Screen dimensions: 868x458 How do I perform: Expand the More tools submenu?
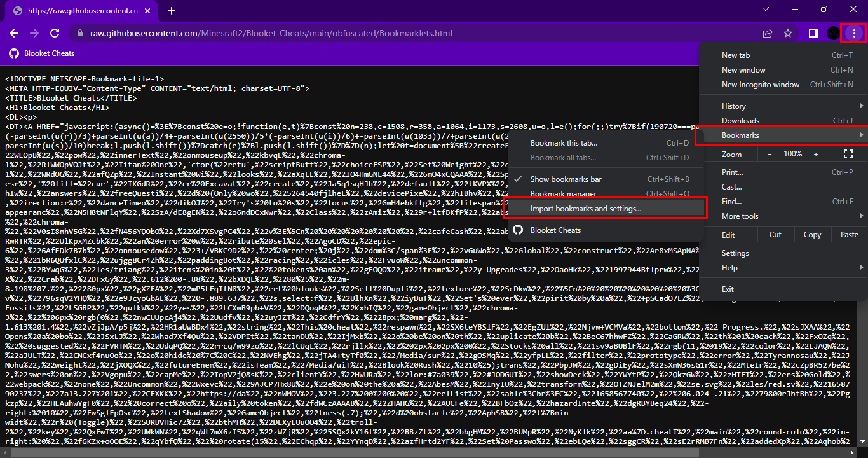[x=783, y=216]
